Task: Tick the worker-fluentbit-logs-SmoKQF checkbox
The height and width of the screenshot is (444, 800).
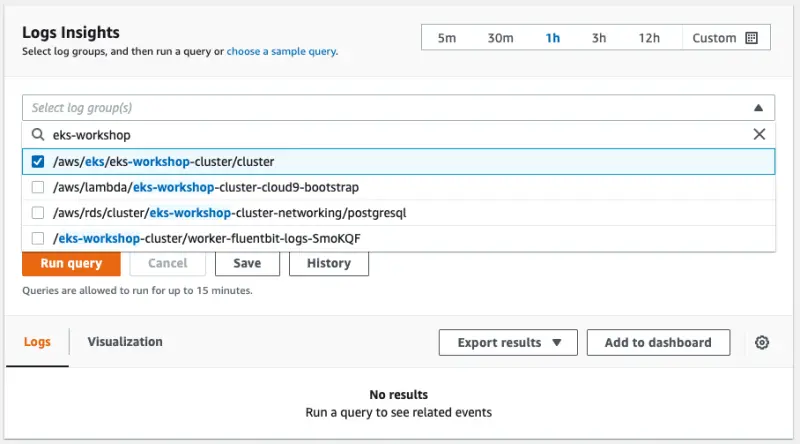Action: coord(38,238)
